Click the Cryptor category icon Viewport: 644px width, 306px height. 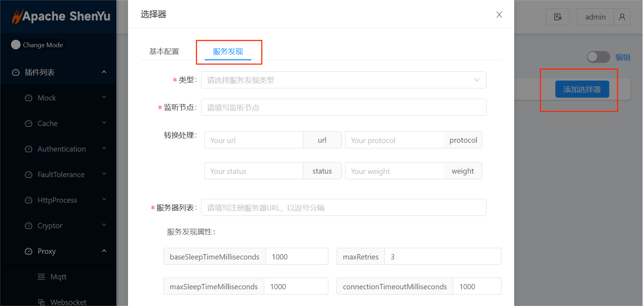(x=29, y=226)
